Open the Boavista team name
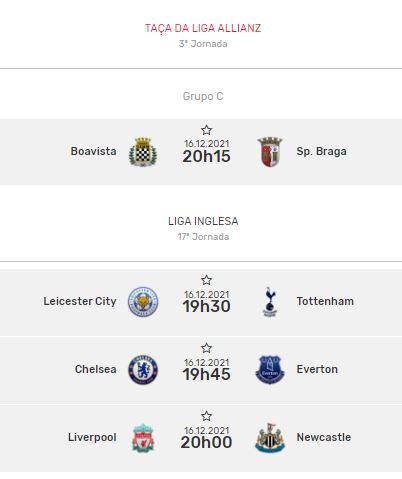Viewport: 402px width, 479px height. (93, 151)
